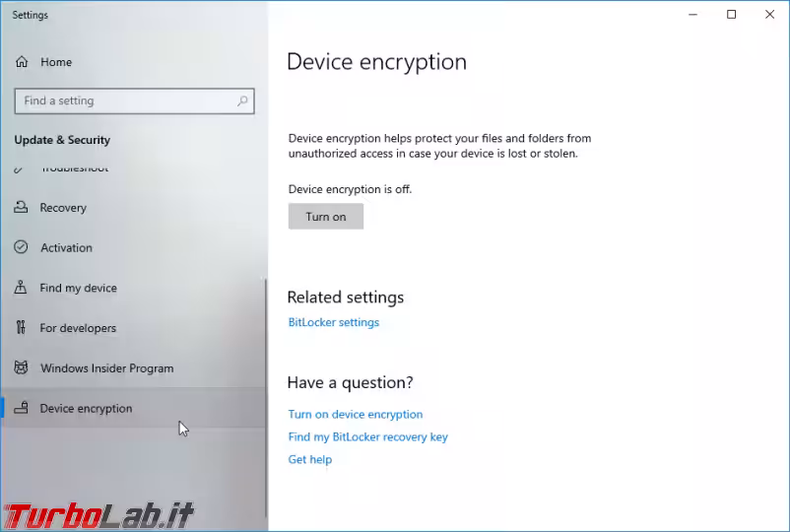Focus the Find a setting search box
Image resolution: width=790 pixels, height=532 pixels.
click(x=135, y=100)
